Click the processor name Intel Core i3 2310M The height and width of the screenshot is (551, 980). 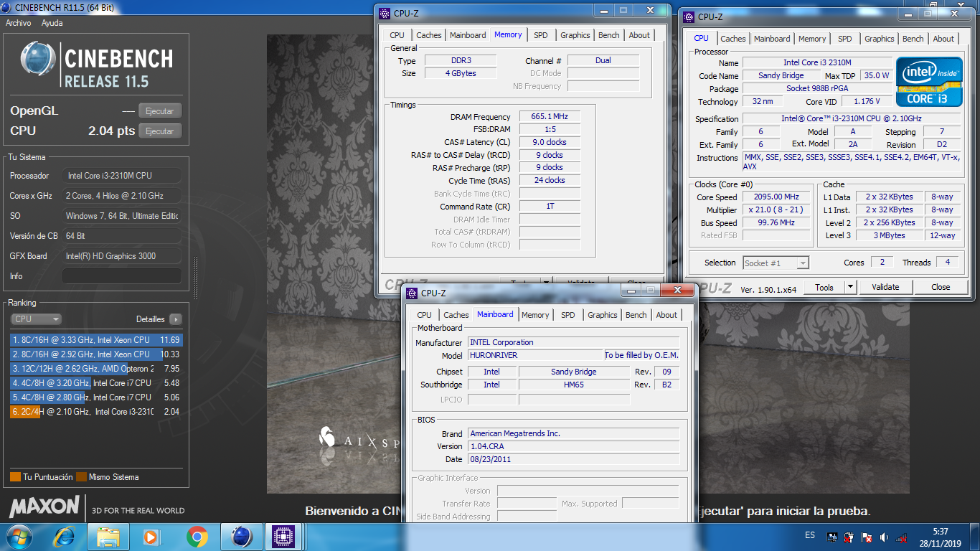pos(817,63)
